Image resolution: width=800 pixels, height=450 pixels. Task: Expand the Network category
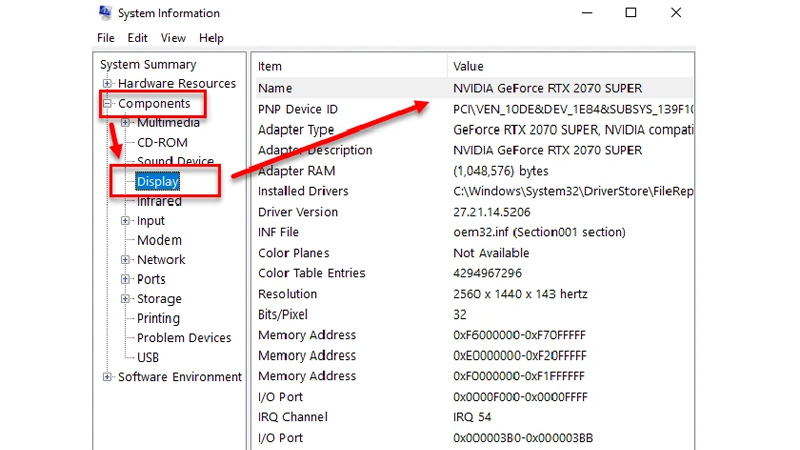[x=126, y=260]
